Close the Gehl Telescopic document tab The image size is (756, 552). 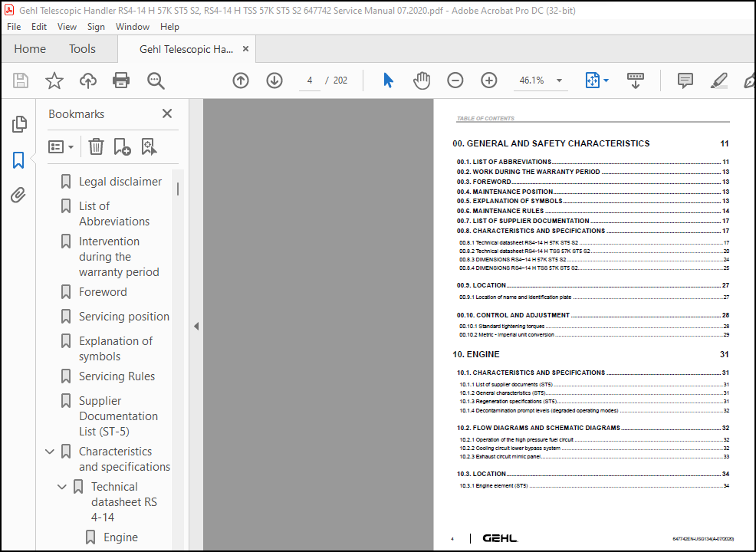click(245, 49)
